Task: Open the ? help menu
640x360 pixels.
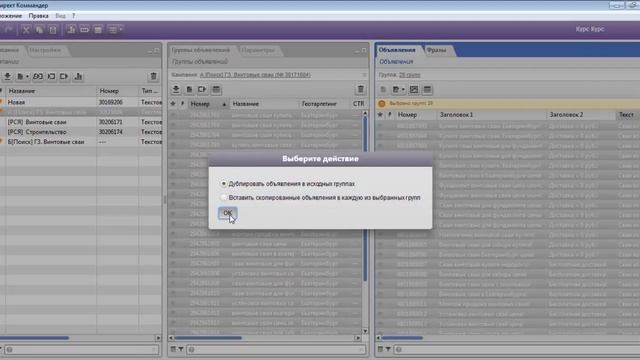Action: (73, 16)
